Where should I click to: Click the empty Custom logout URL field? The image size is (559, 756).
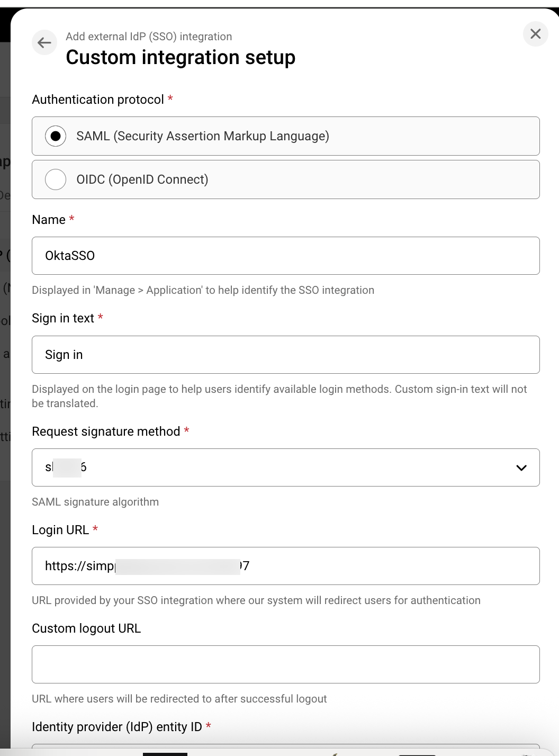(285, 664)
